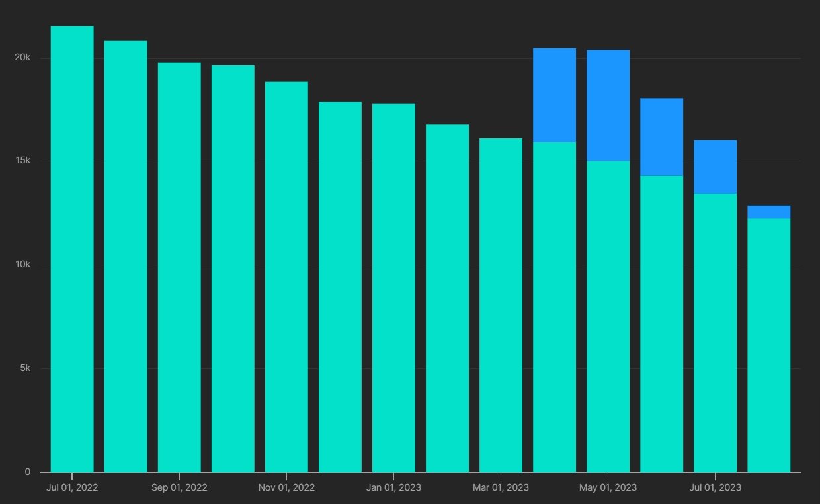Select blue segment between May and Jul 2023
The image size is (820, 504).
[x=661, y=137]
